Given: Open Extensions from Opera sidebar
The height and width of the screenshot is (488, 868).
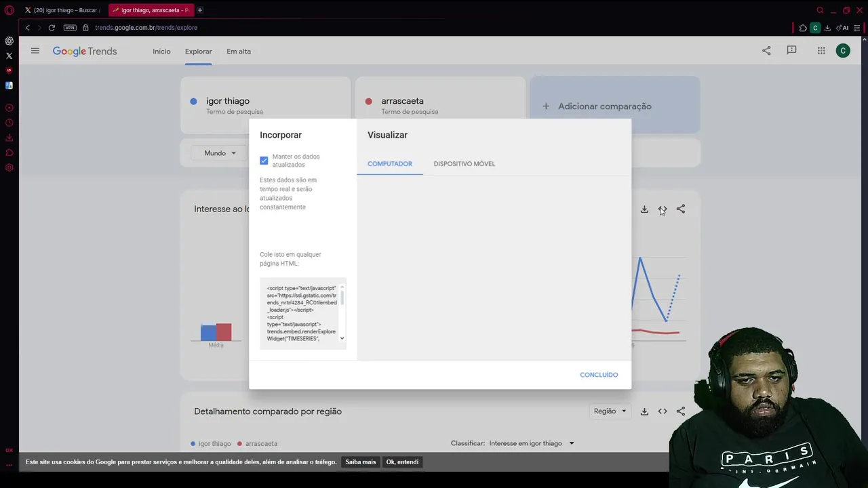Looking at the screenshot, I should (9, 152).
